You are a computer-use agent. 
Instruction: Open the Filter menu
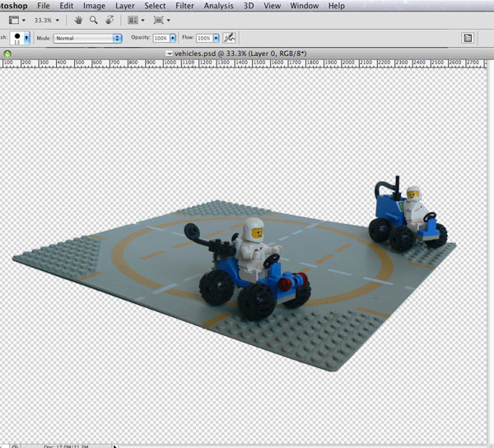(x=184, y=6)
